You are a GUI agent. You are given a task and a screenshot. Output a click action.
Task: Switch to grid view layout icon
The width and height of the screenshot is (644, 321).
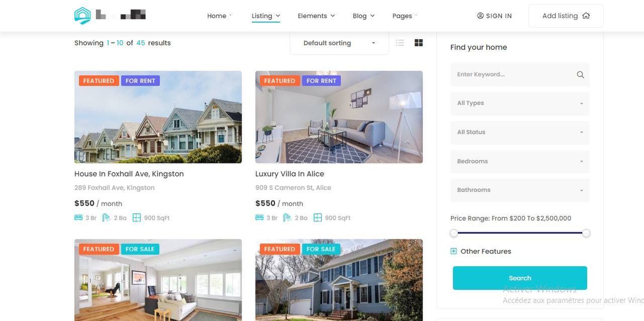point(419,43)
